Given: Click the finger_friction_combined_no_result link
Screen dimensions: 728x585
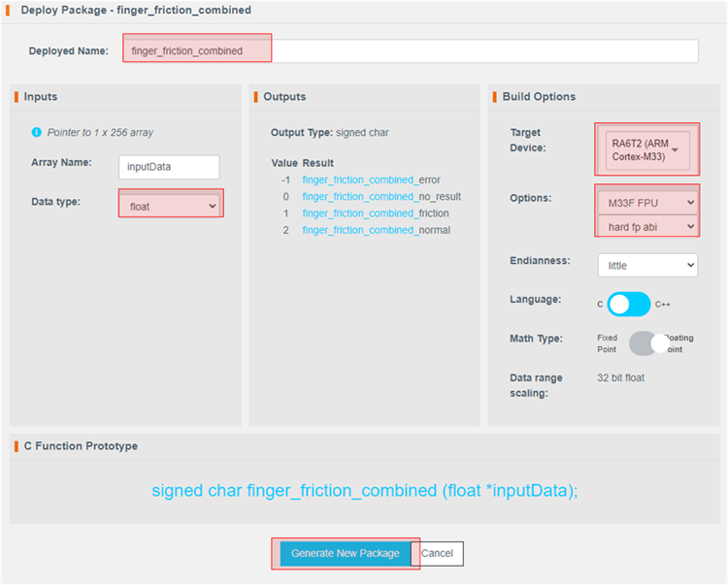Looking at the screenshot, I should click(381, 196).
